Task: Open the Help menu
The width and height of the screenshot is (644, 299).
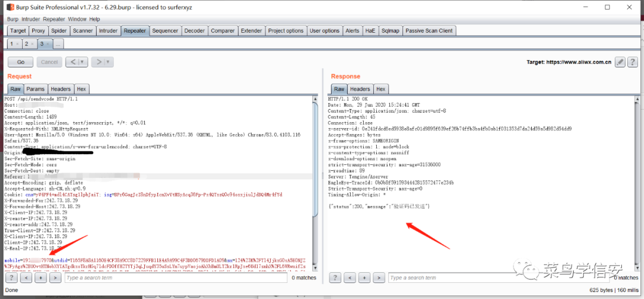Action: (94, 19)
